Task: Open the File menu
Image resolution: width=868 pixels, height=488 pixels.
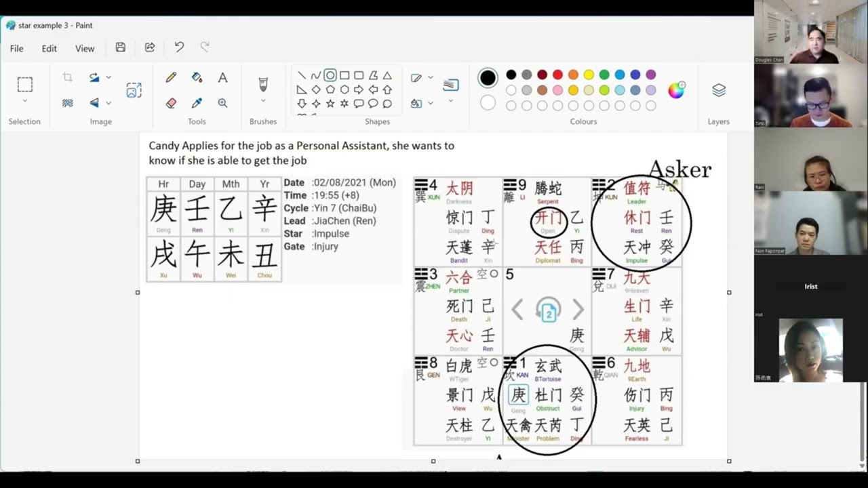Action: (17, 48)
